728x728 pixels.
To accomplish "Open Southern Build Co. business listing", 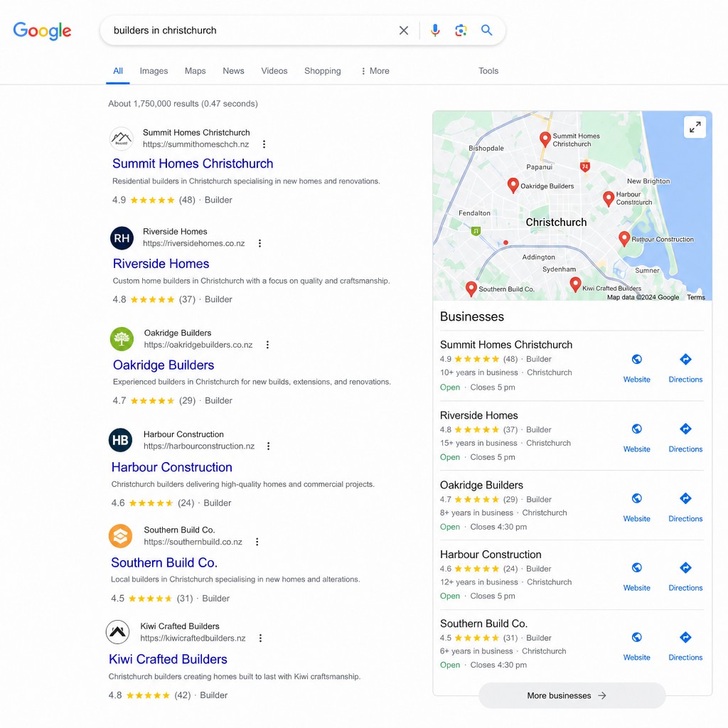I will (483, 623).
